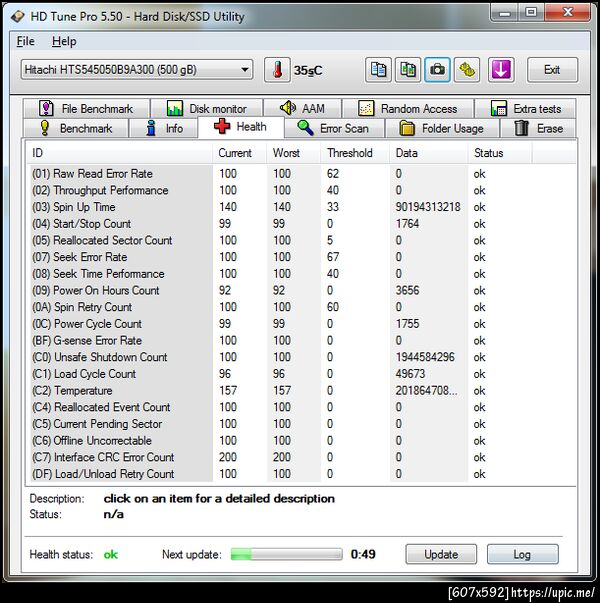This screenshot has width=600, height=603.
Task: Select the Throughput Performance row
Action: [x=301, y=190]
